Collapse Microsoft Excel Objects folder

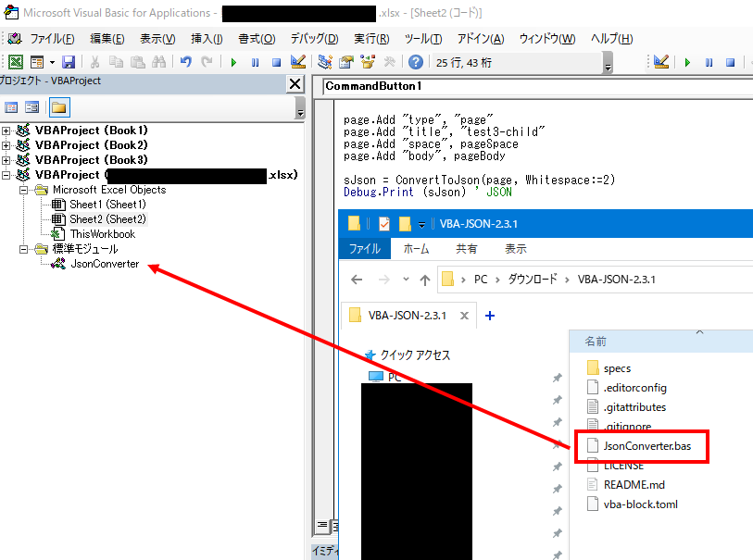23,190
